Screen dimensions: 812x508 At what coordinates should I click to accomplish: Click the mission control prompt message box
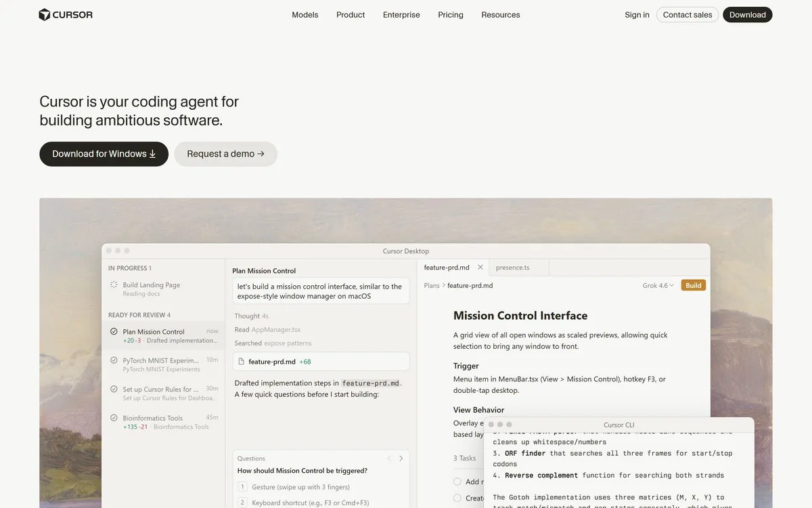(x=321, y=291)
